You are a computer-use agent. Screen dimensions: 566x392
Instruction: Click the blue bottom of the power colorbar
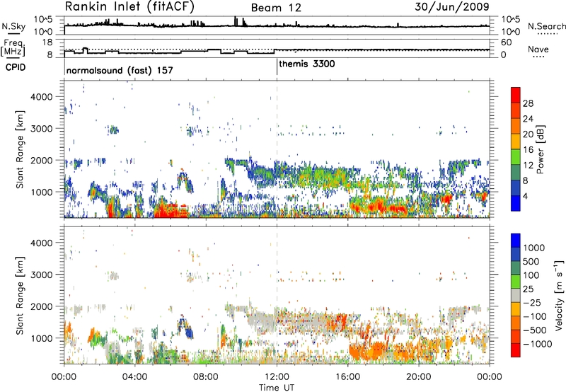coord(516,203)
